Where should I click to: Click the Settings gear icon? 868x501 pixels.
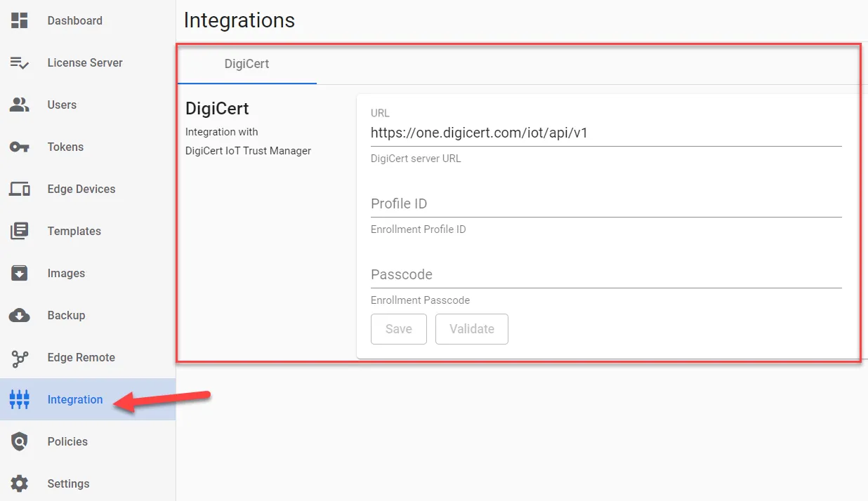pos(20,483)
